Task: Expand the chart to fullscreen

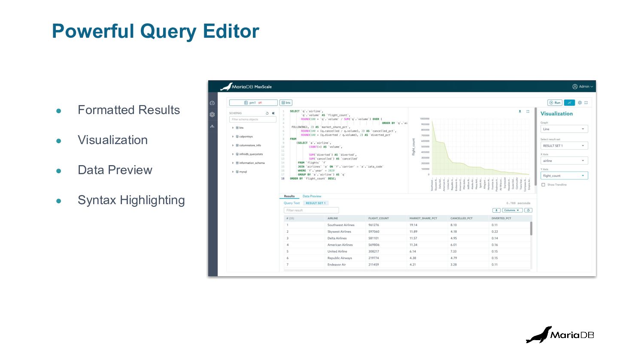Action: tap(528, 111)
